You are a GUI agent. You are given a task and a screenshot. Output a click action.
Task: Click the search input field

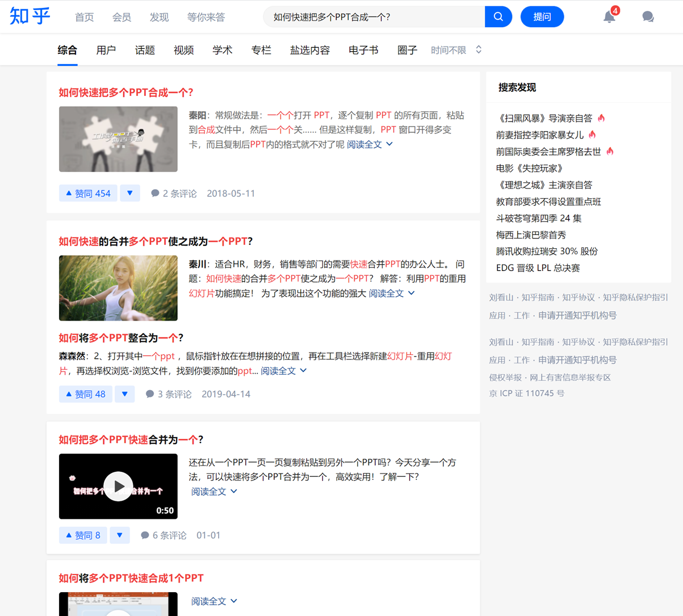tap(375, 17)
